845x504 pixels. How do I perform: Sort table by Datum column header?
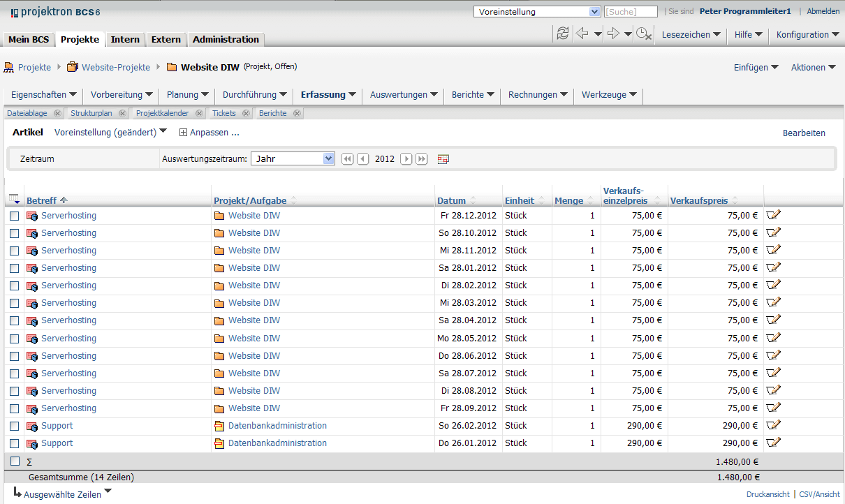451,200
